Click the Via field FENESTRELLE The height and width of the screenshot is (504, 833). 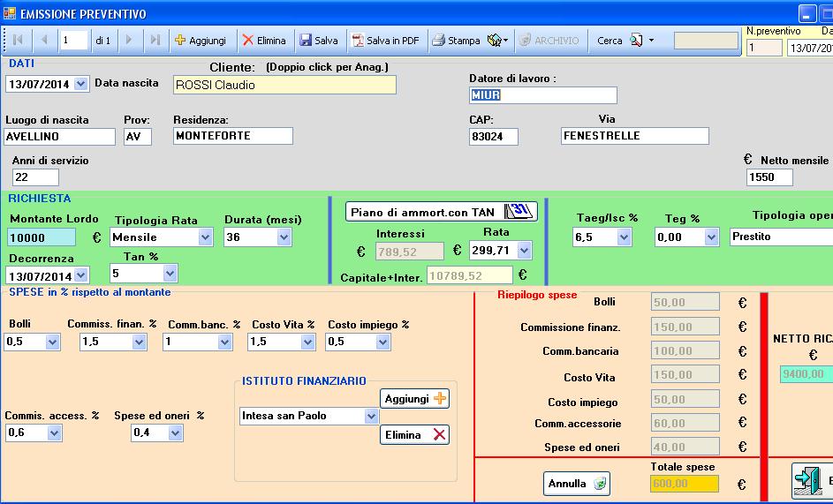click(635, 136)
